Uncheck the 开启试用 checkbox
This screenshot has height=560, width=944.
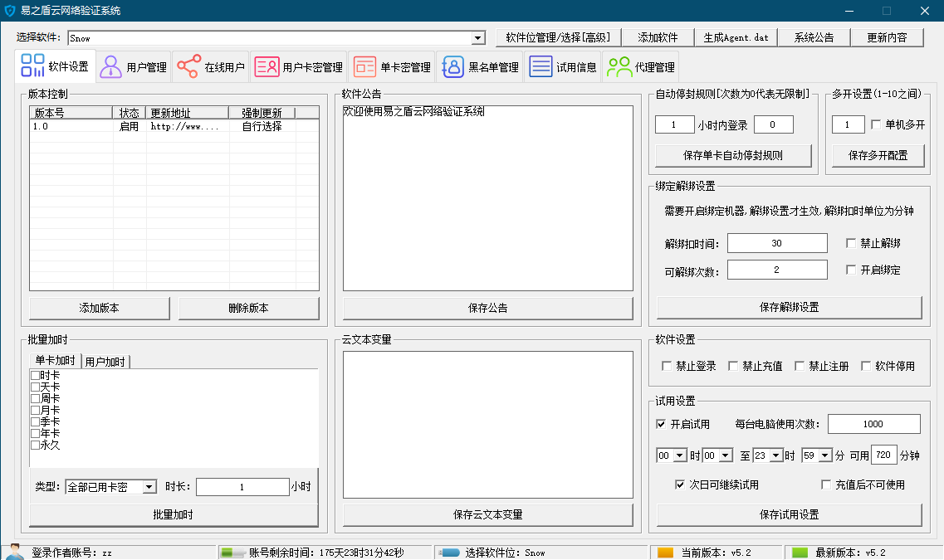coord(660,424)
